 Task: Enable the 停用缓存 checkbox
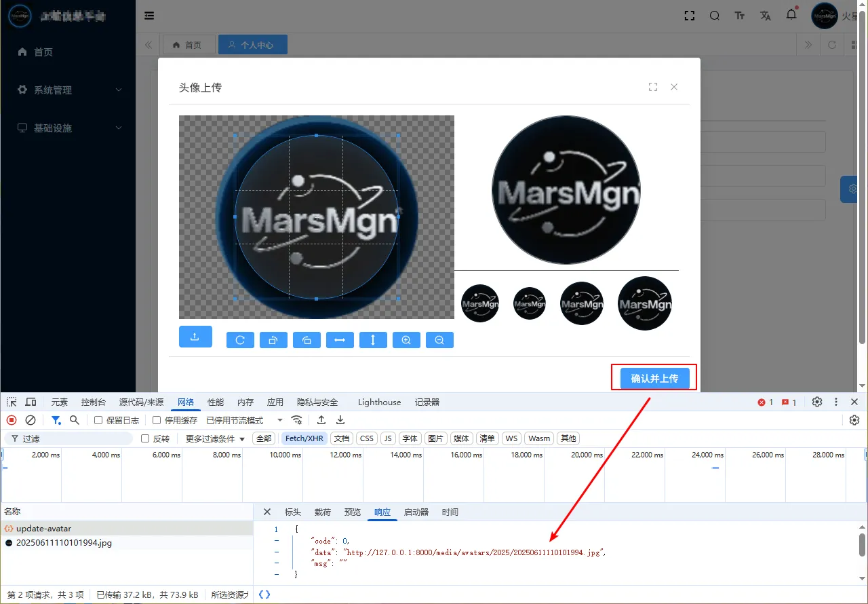point(157,420)
